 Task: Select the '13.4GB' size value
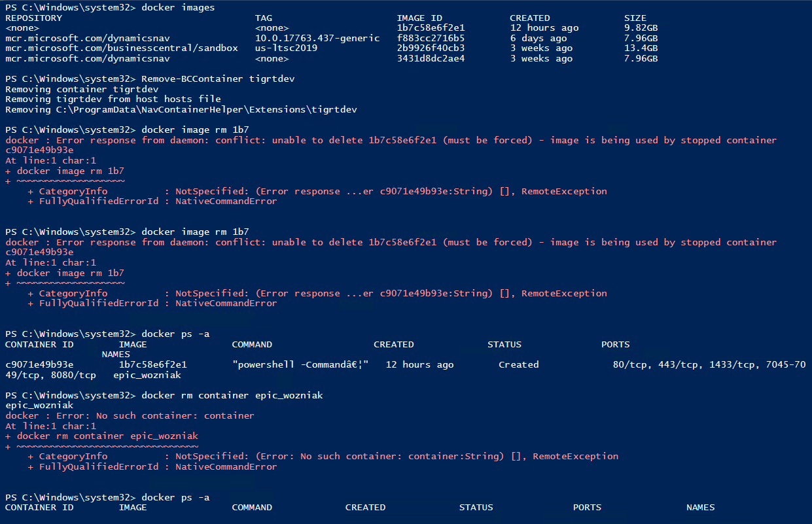pos(641,48)
